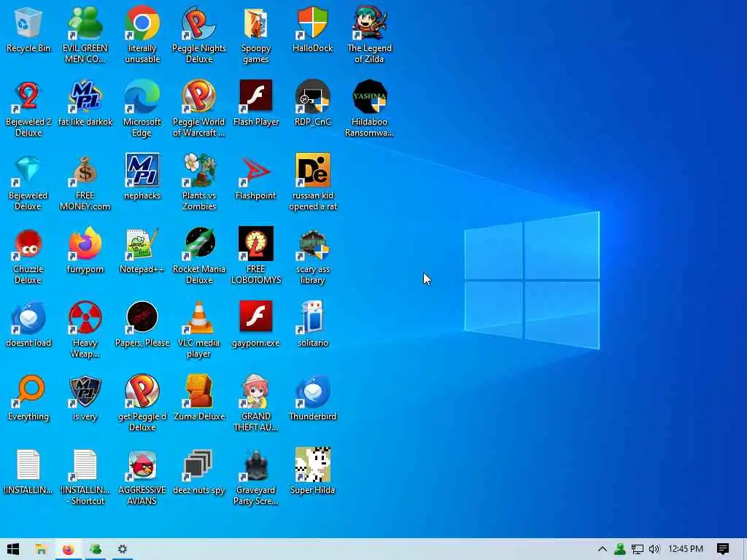
Task: Click the 12:45 PM clock
Action: tap(686, 549)
